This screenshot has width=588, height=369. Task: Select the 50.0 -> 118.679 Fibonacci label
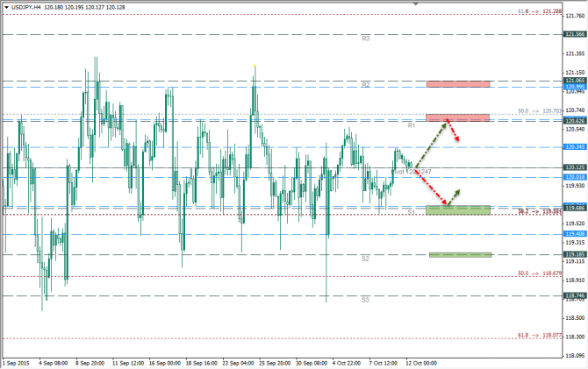pos(540,273)
